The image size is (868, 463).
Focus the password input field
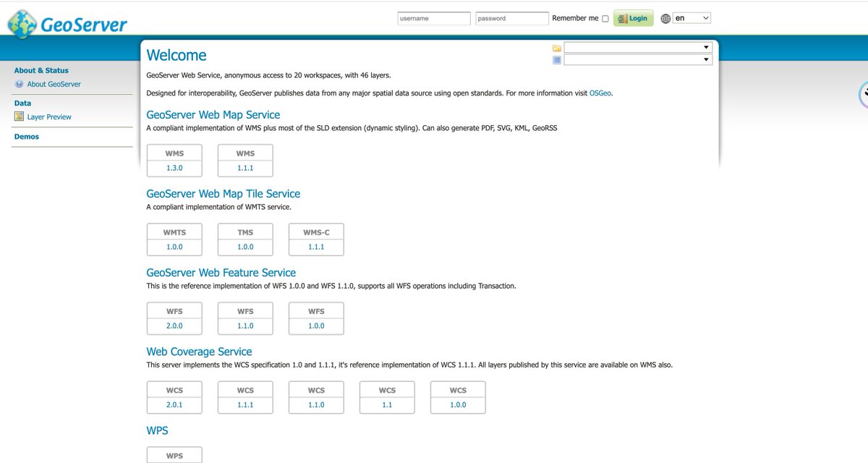[x=512, y=18]
